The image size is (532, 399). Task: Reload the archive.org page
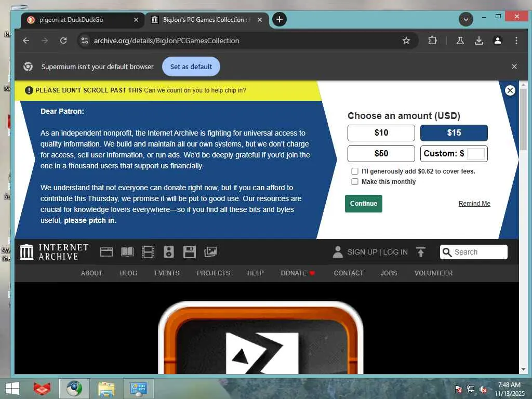pyautogui.click(x=63, y=41)
